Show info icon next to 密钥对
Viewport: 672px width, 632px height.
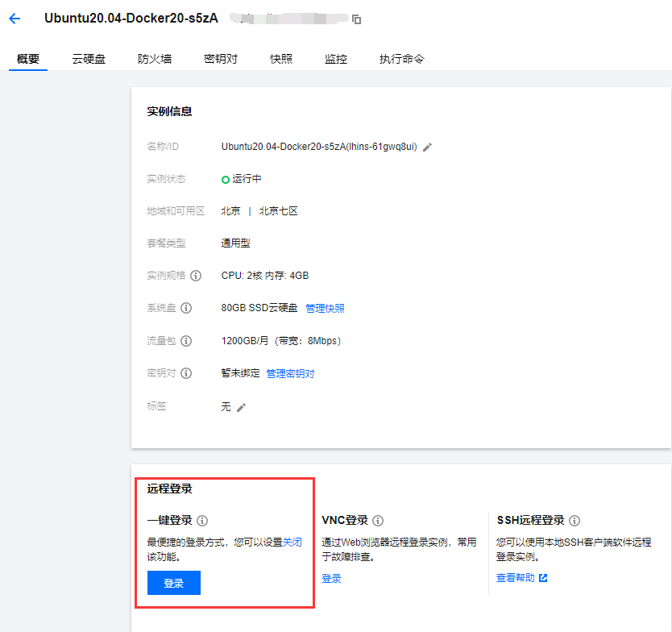pyautogui.click(x=186, y=373)
